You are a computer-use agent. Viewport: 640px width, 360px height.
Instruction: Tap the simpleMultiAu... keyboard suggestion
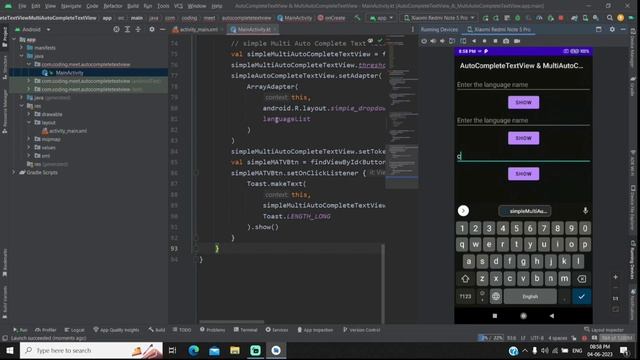coord(525,211)
